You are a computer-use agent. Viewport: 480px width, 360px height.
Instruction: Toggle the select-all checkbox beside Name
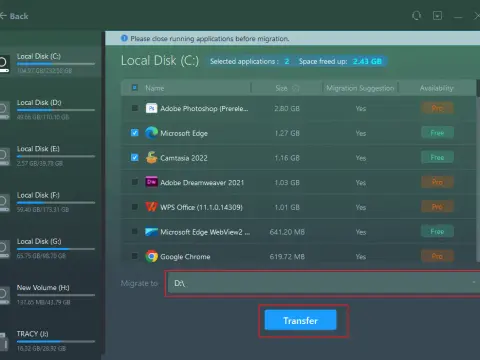coord(135,88)
